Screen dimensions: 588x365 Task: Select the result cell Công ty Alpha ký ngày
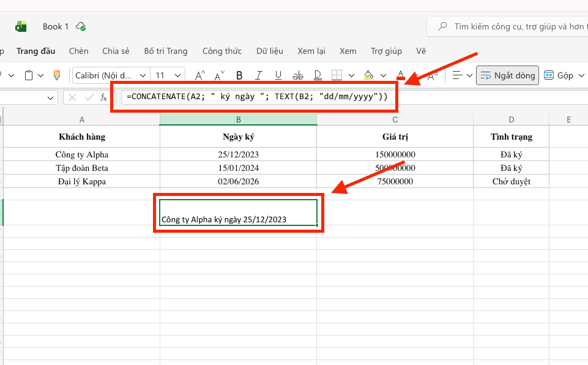[x=239, y=213]
